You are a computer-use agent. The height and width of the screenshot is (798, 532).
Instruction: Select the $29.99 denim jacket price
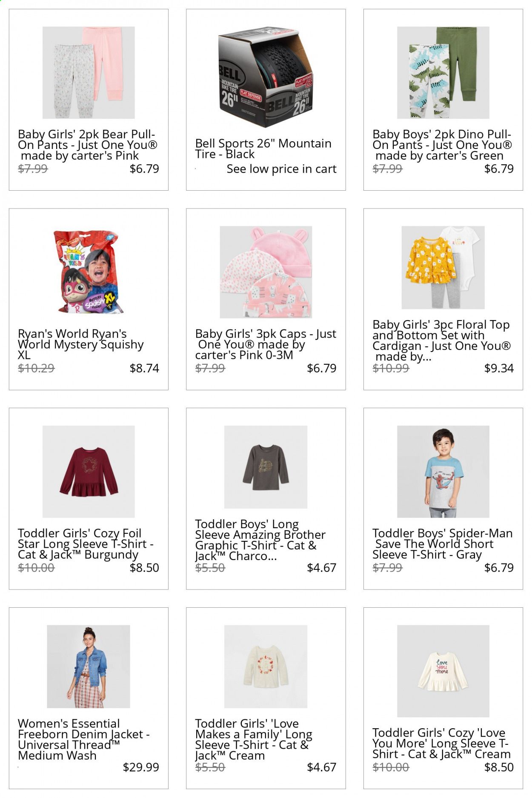coord(141,767)
